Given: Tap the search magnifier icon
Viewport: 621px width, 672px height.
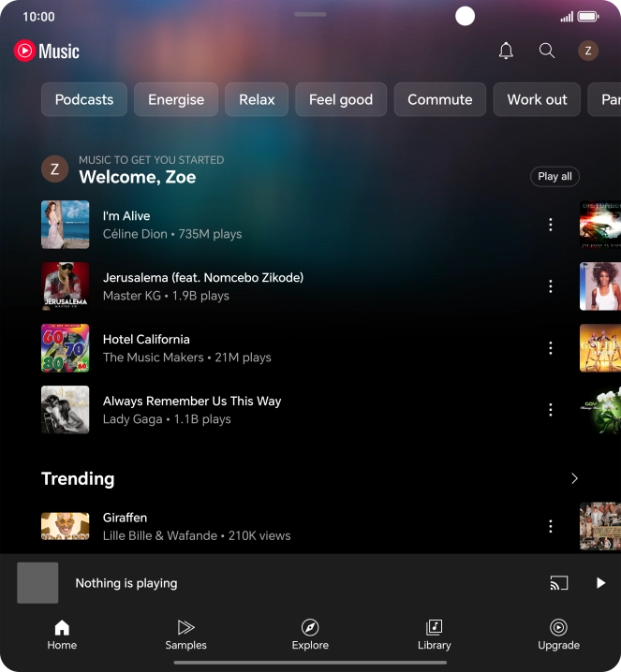Looking at the screenshot, I should click(547, 51).
